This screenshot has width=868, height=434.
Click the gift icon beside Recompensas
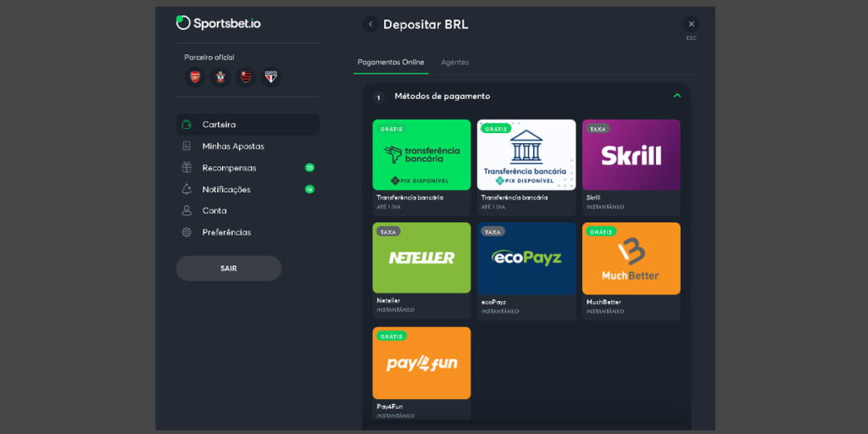[186, 168]
